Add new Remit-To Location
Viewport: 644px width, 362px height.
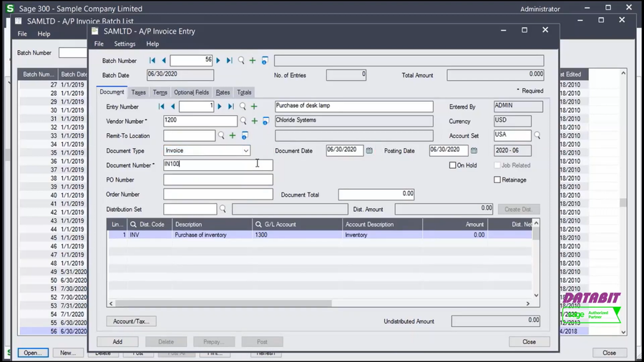[x=233, y=135]
